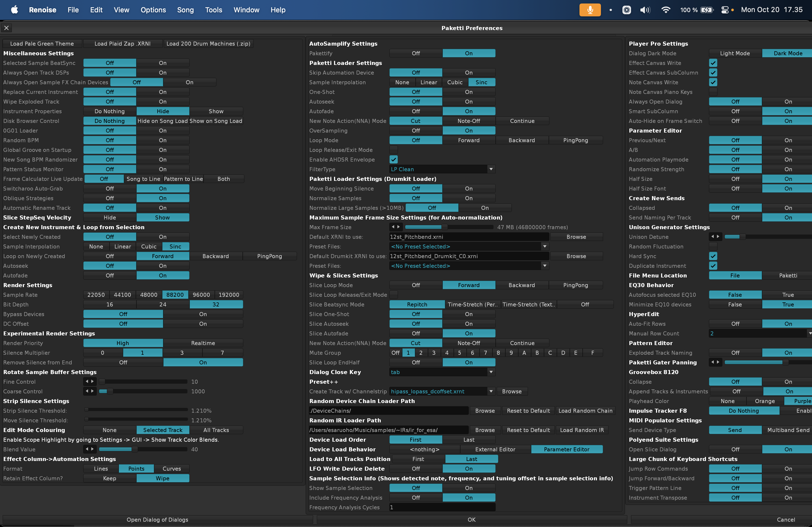812x527 pixels.
Task: Open the Control Center icon
Action: click(x=725, y=10)
